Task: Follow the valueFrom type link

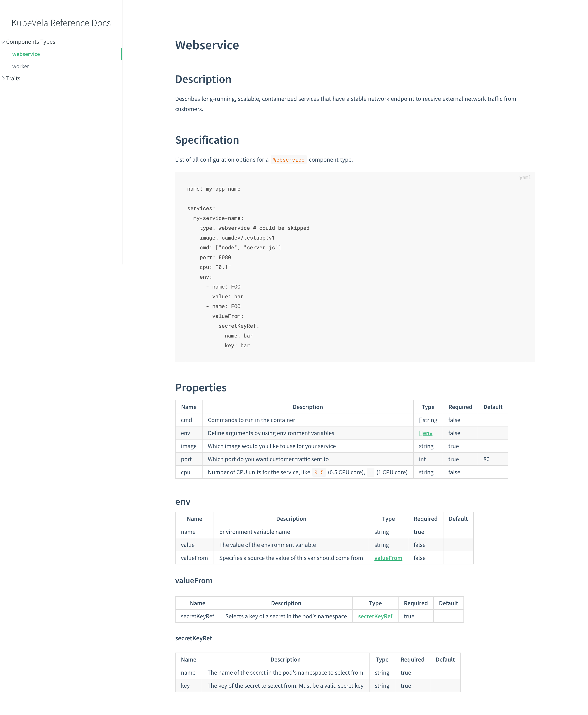Action: pyautogui.click(x=388, y=558)
